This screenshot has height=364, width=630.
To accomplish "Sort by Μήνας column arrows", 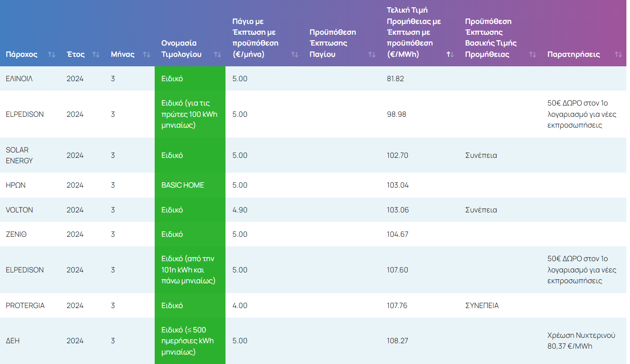I will click(x=146, y=55).
